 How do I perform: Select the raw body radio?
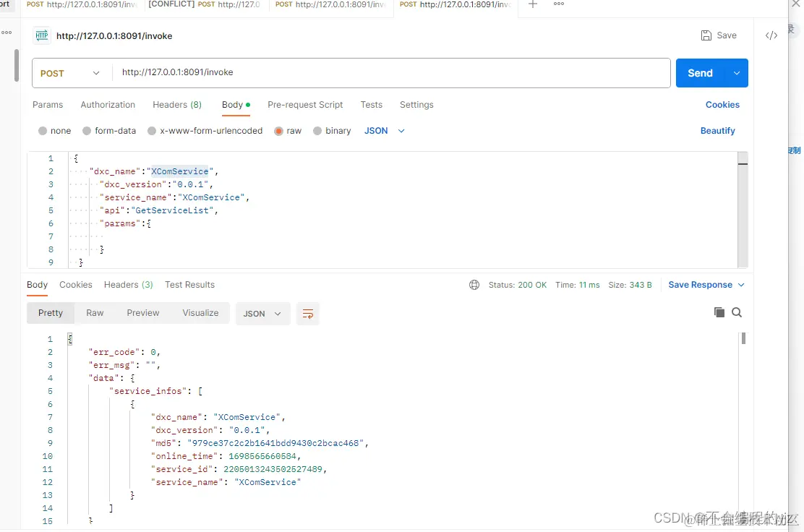279,131
